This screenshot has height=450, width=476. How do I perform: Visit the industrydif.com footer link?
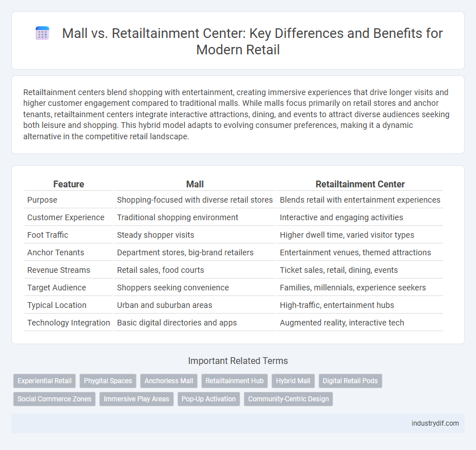tap(435, 423)
